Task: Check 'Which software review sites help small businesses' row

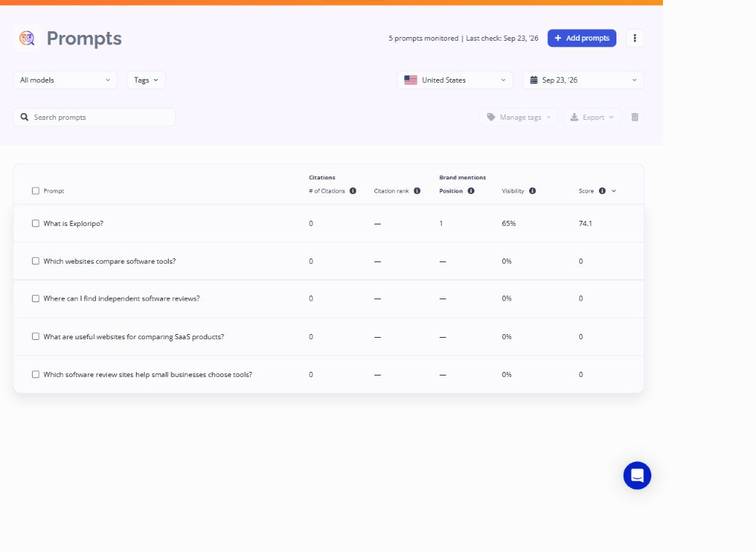Action: pos(36,374)
